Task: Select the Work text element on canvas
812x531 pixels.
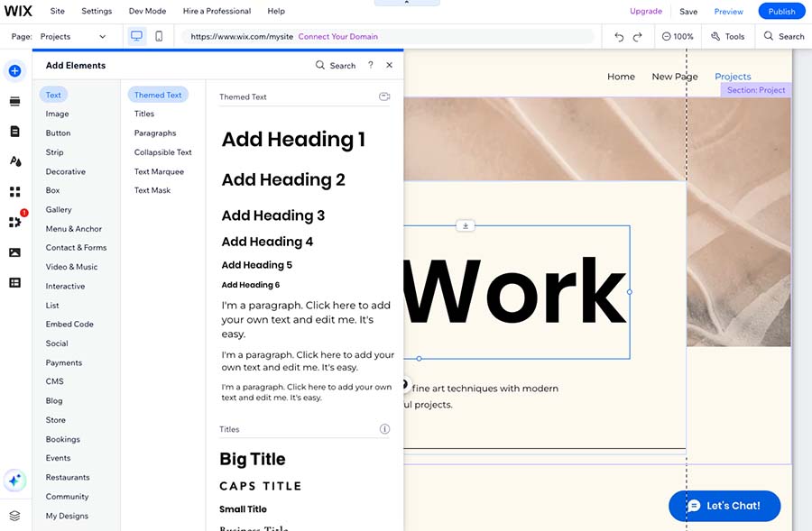Action: tap(515, 292)
